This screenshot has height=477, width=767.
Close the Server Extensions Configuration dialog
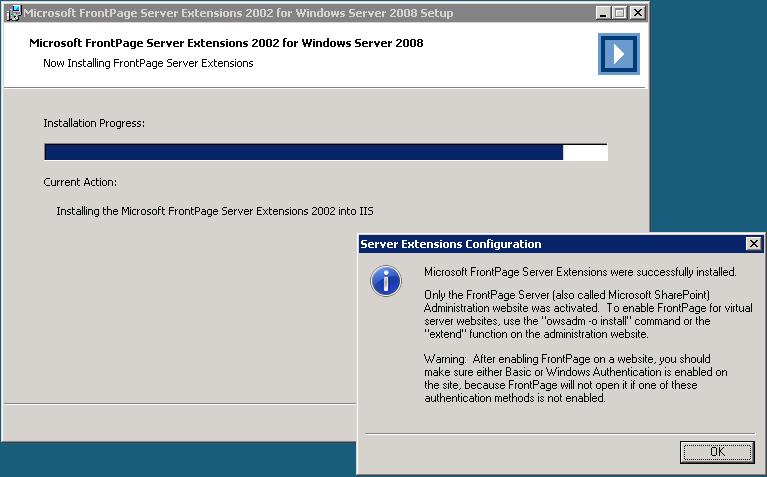754,244
